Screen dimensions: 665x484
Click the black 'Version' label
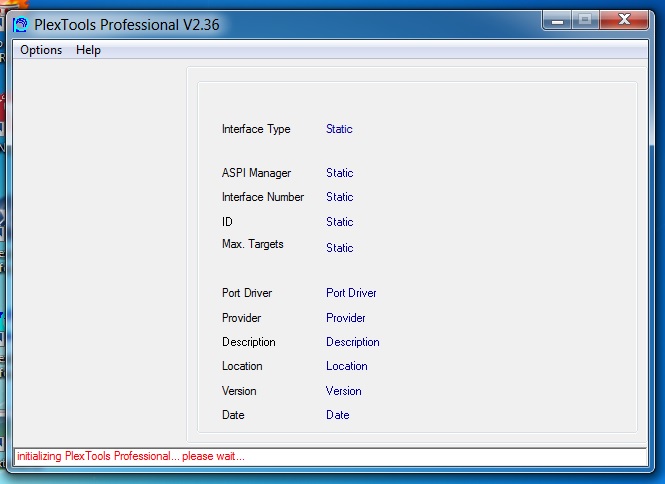click(x=239, y=391)
